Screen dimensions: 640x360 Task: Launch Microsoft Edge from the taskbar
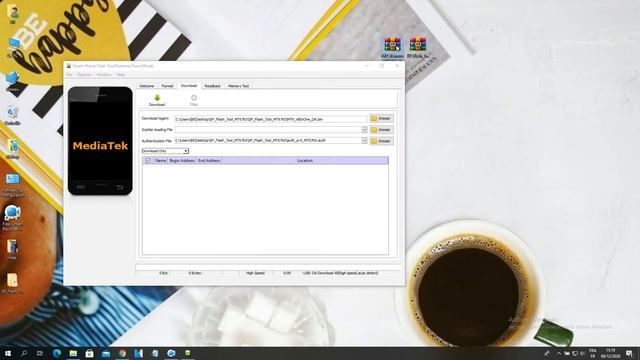[57, 353]
